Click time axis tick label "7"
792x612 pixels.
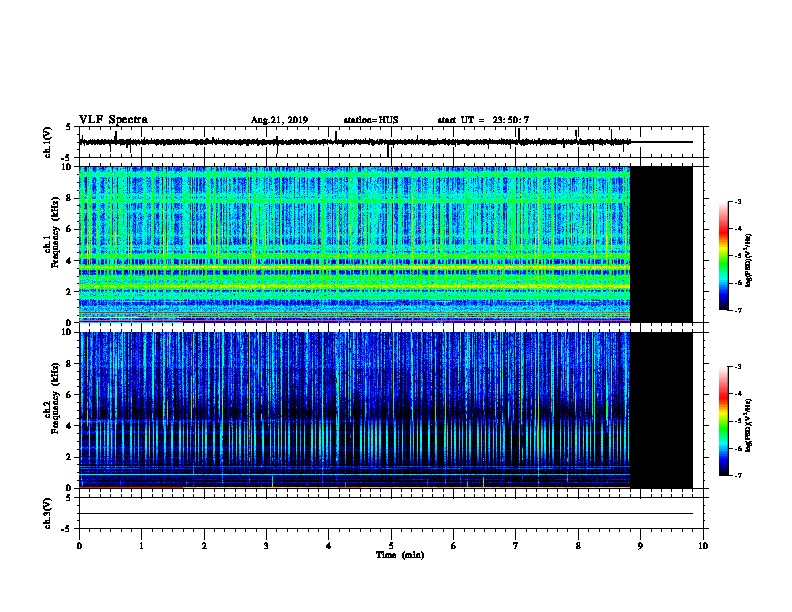(x=516, y=545)
